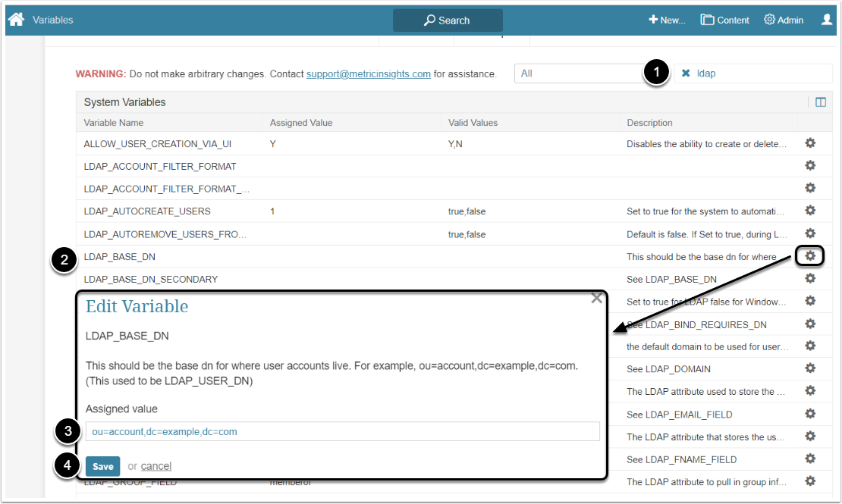The height and width of the screenshot is (504, 842).
Task: Open the Admin menu
Action: pos(784,20)
